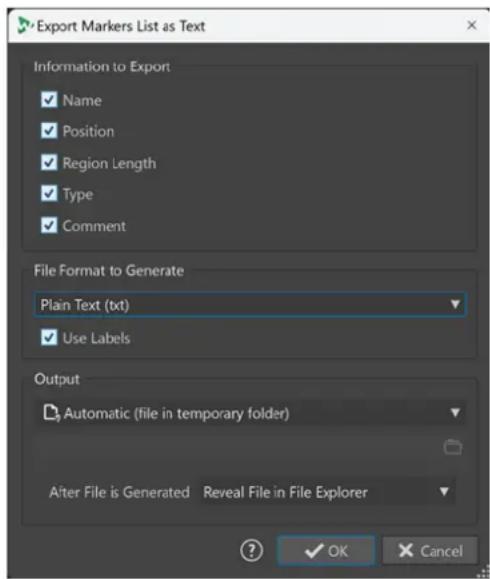The width and height of the screenshot is (490, 579).
Task: Close the Export Markers List dialog
Action: (472, 25)
